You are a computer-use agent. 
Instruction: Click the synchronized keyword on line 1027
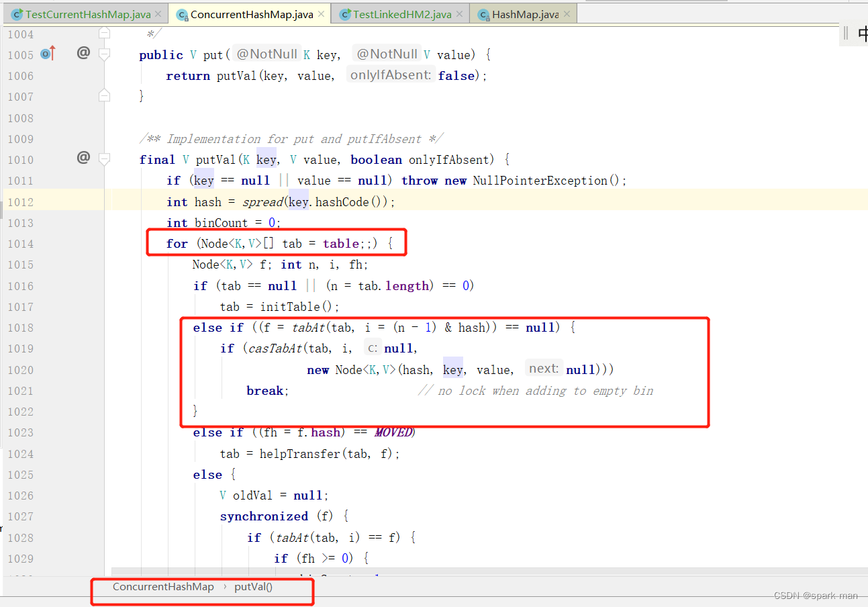click(x=264, y=516)
